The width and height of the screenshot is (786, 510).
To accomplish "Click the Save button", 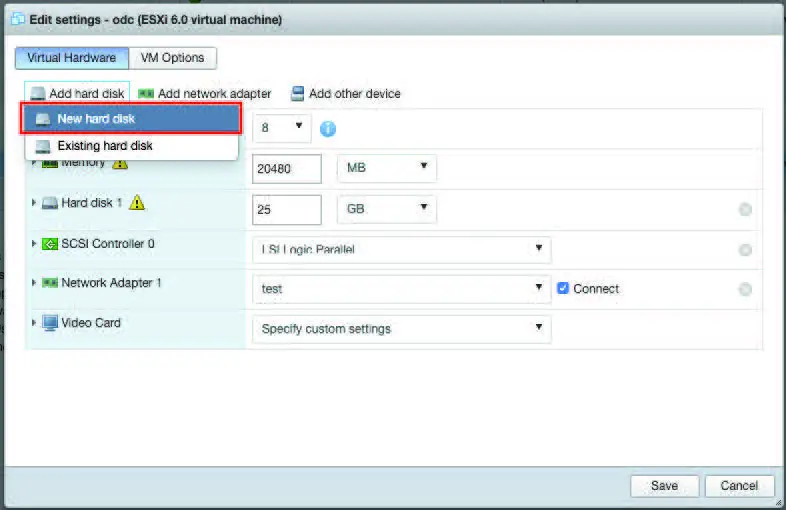I will (x=664, y=485).
